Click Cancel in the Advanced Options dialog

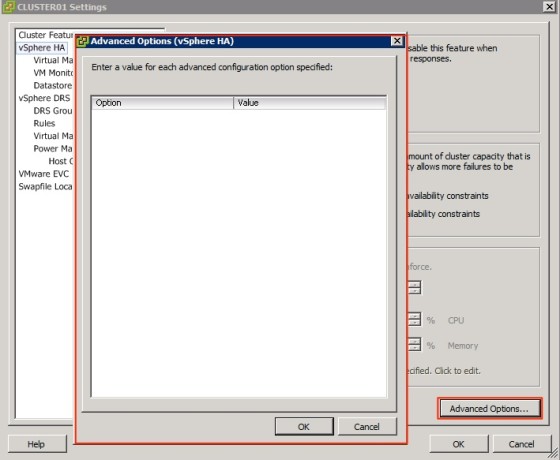[x=367, y=426]
